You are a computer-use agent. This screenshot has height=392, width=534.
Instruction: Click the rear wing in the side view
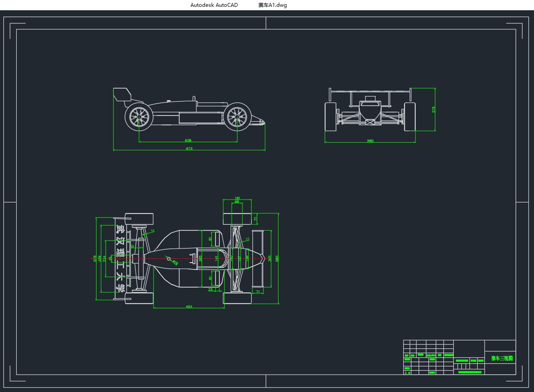pyautogui.click(x=121, y=94)
